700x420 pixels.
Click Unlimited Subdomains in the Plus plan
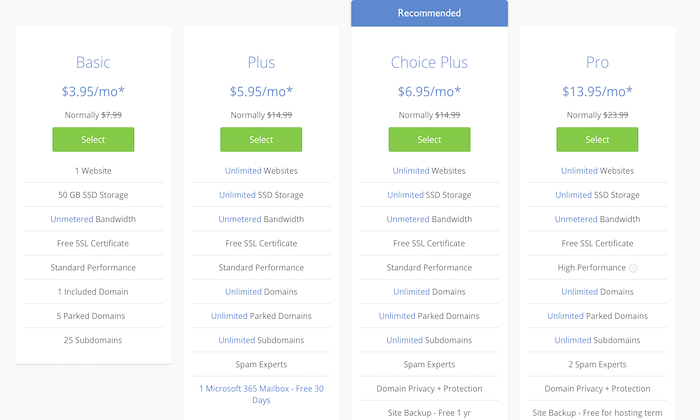pyautogui.click(x=261, y=340)
